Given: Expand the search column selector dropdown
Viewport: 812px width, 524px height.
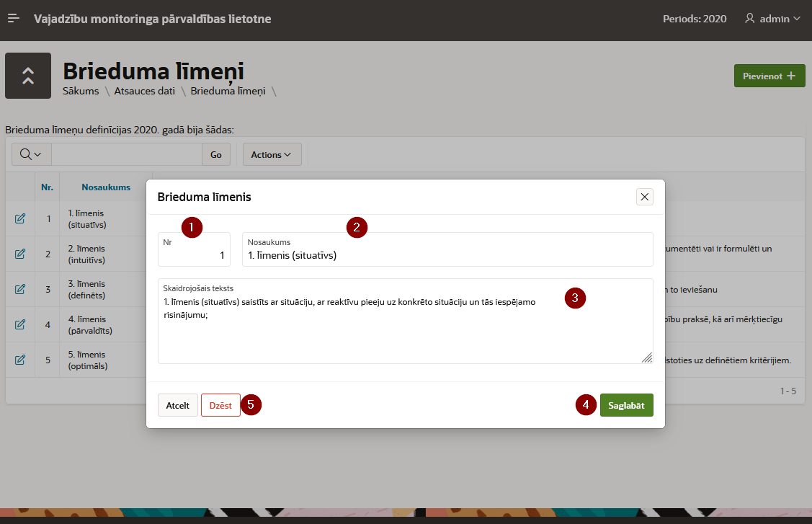Looking at the screenshot, I should (x=31, y=154).
